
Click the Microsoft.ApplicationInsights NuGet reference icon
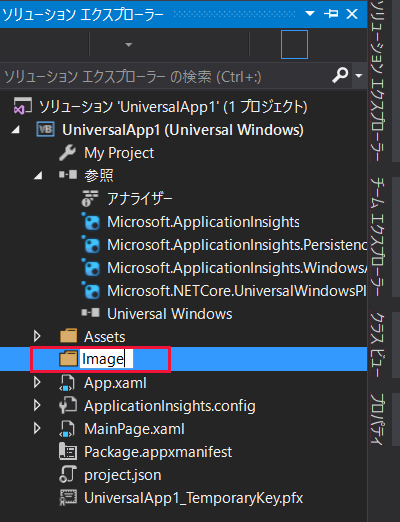point(91,222)
